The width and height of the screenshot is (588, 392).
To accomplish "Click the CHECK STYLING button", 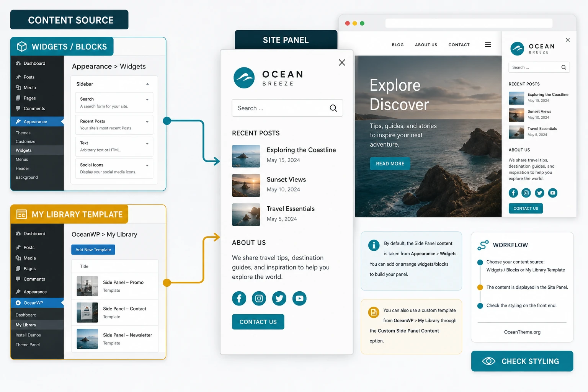I will click(522, 361).
